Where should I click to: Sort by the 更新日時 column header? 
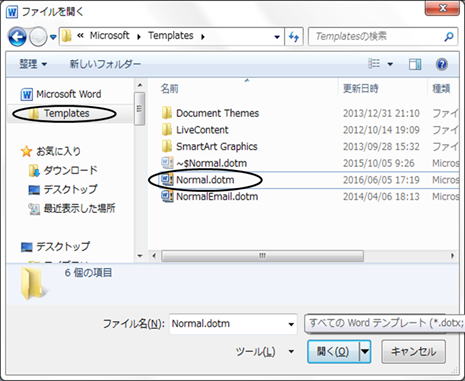(361, 89)
